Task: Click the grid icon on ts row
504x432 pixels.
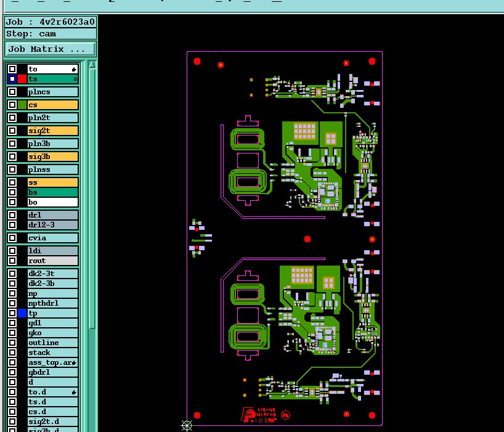Action: pyautogui.click(x=75, y=79)
